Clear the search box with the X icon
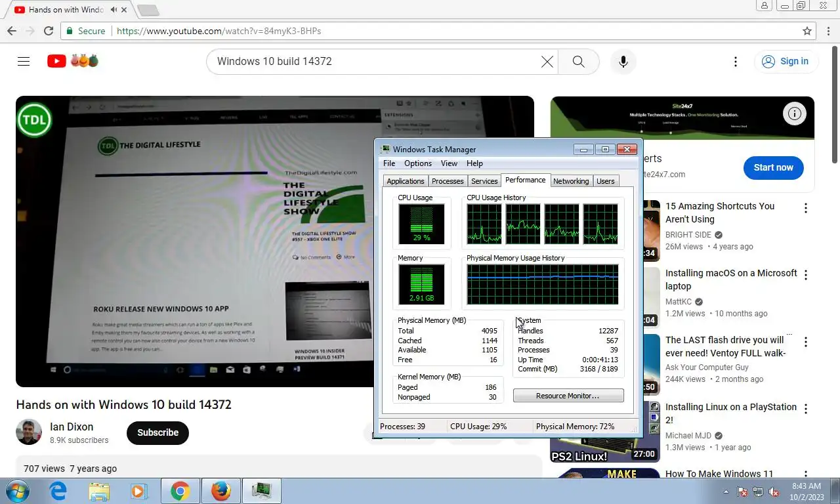Image resolution: width=840 pixels, height=504 pixels. 547,61
